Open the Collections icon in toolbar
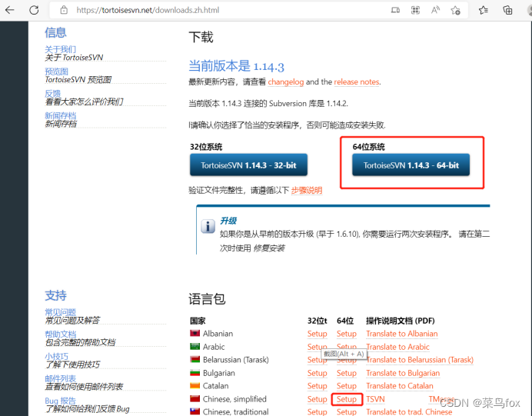 (507, 10)
